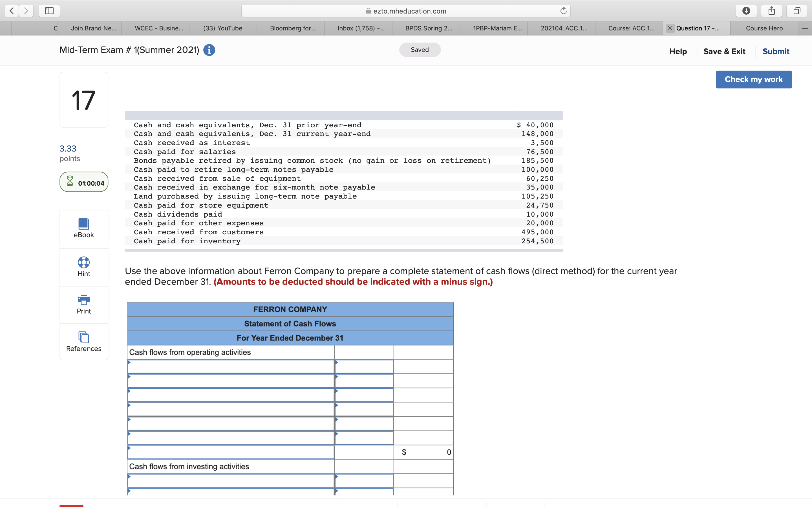Show the tab overview icon
This screenshot has height=507, width=812.
(x=797, y=11)
